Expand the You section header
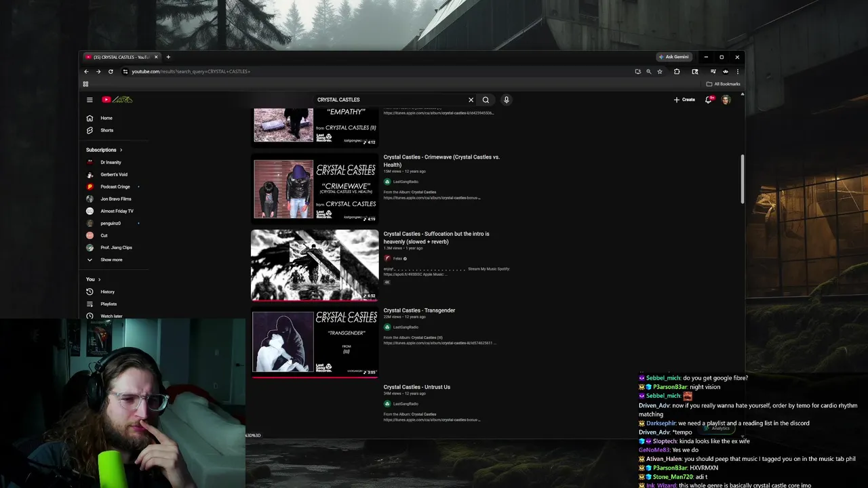 pos(93,279)
